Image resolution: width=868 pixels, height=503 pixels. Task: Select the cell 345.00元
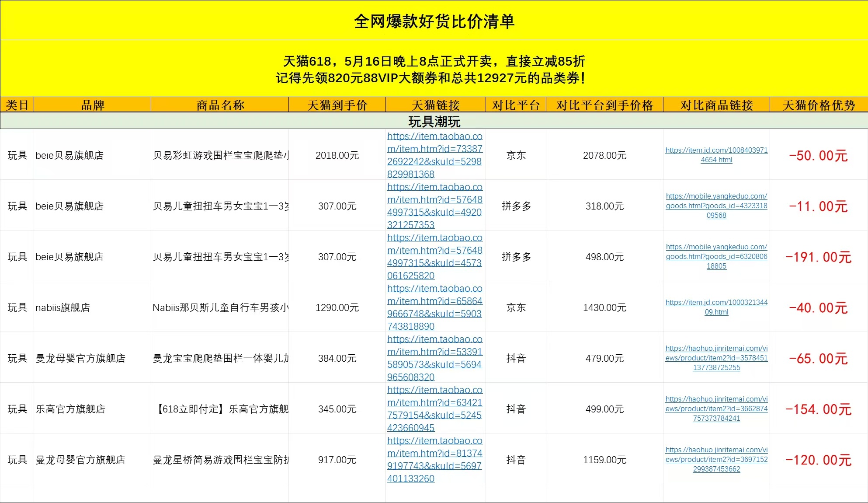pos(337,409)
